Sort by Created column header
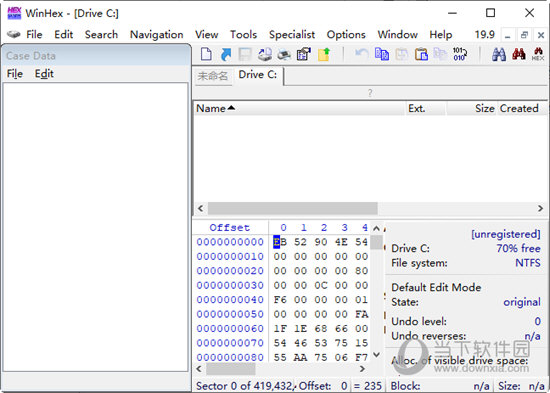Viewport: 550px width, 393px height. [x=522, y=108]
